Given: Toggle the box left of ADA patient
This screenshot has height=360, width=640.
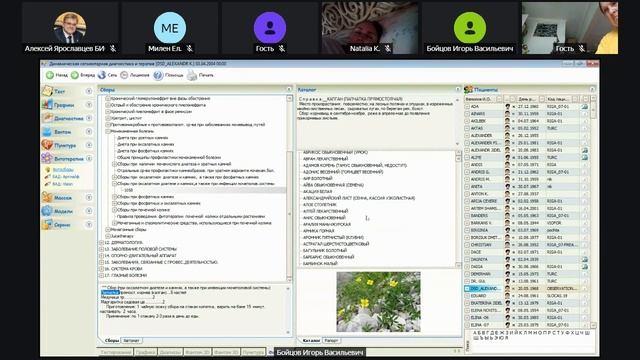Looking at the screenshot, I should click(x=467, y=107).
